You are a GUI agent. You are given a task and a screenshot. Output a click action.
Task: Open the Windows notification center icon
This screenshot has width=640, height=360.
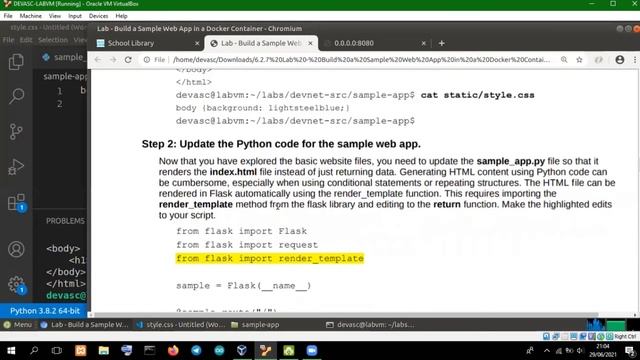click(x=630, y=351)
